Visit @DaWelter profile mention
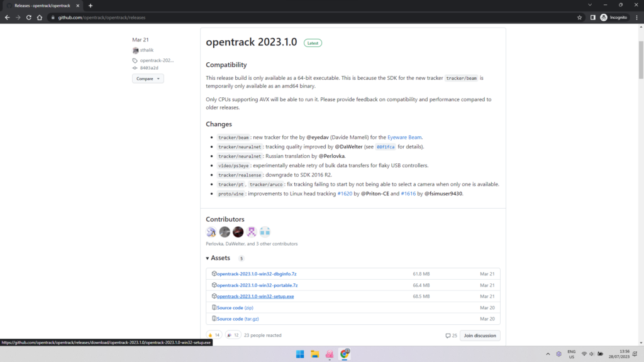 click(x=348, y=146)
